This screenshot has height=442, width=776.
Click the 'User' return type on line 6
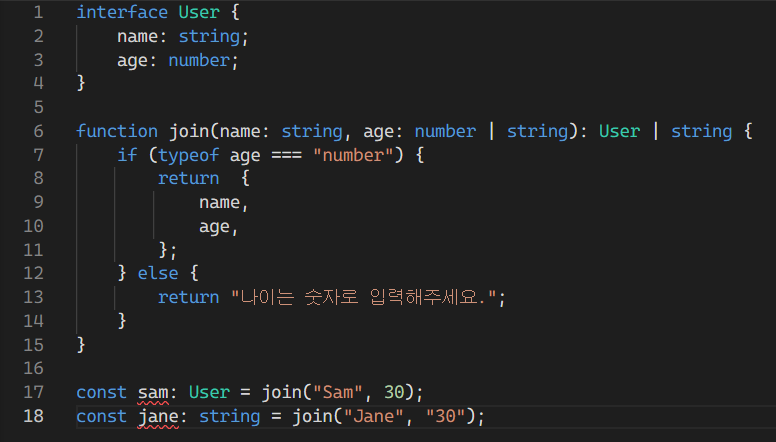click(x=619, y=131)
